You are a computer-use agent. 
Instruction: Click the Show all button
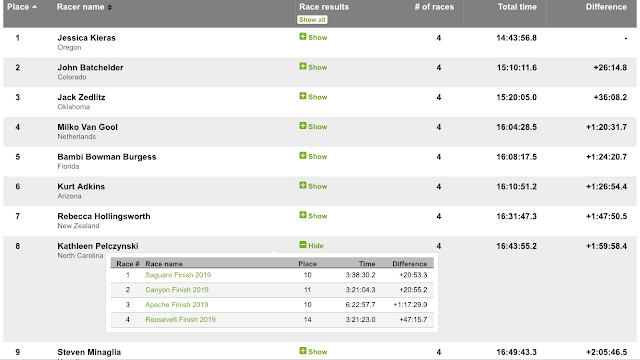click(x=312, y=20)
